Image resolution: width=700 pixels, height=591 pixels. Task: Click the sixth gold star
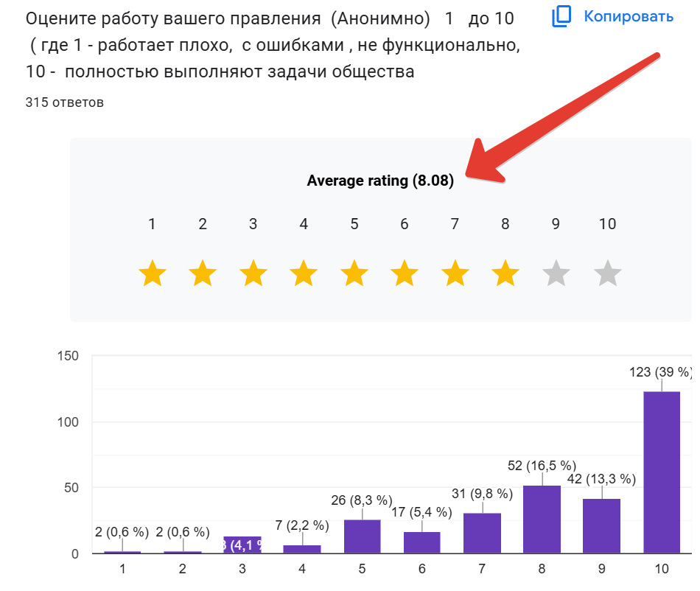click(405, 275)
